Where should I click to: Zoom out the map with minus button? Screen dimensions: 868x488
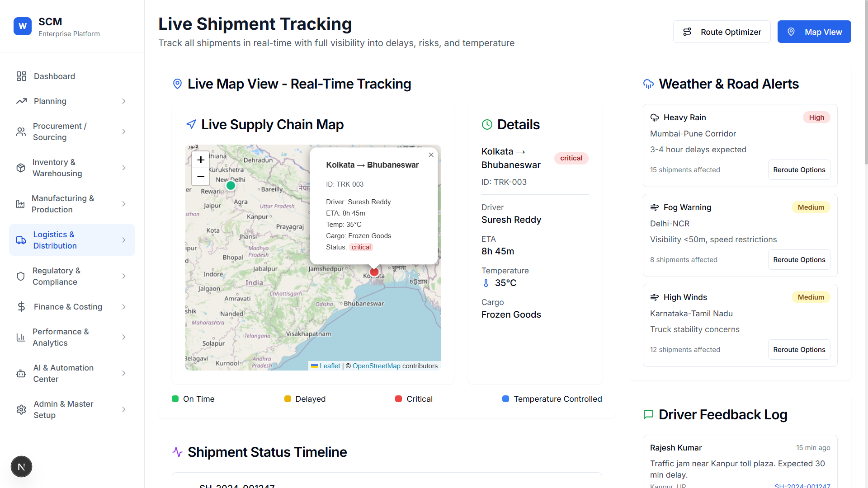tap(201, 177)
